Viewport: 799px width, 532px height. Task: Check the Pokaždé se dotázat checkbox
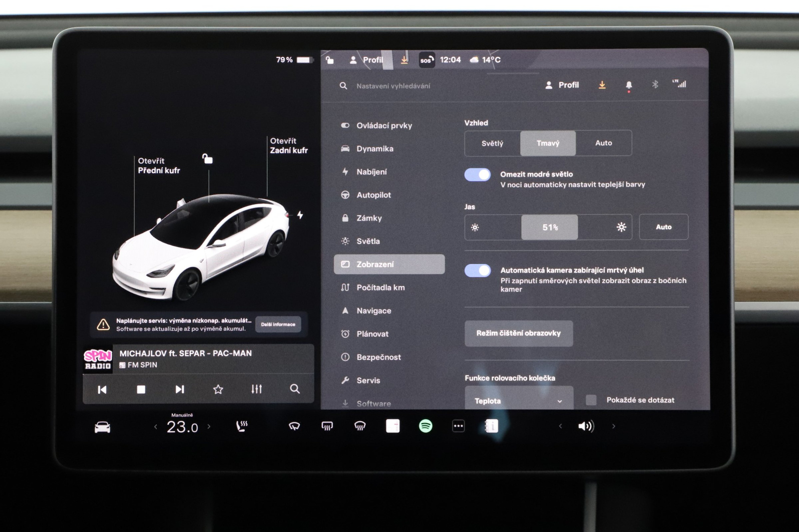coord(591,400)
